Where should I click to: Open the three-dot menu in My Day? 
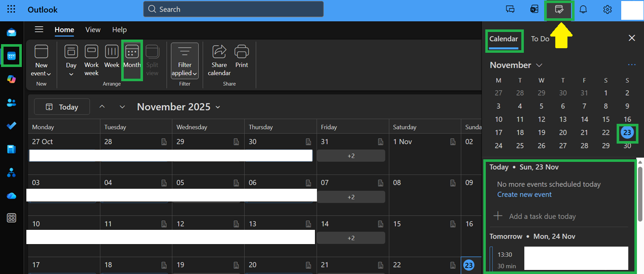tap(631, 65)
